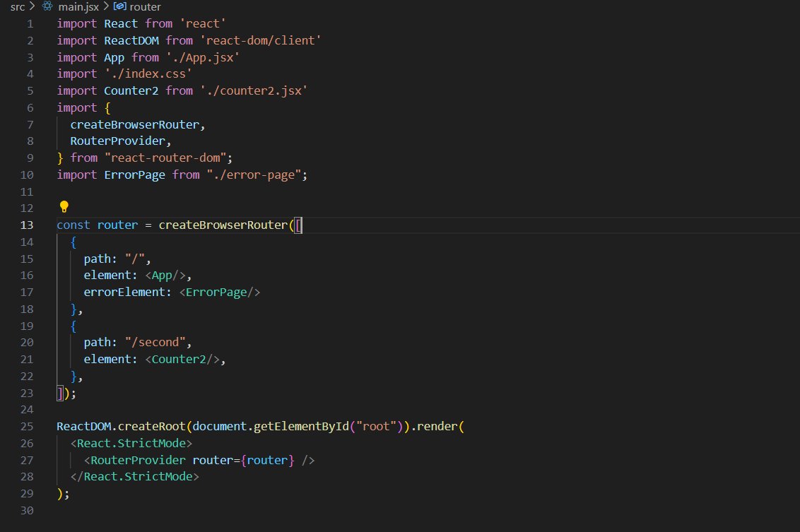This screenshot has height=532, width=800.
Task: Click the lightbulb code action icon
Action: [x=64, y=206]
